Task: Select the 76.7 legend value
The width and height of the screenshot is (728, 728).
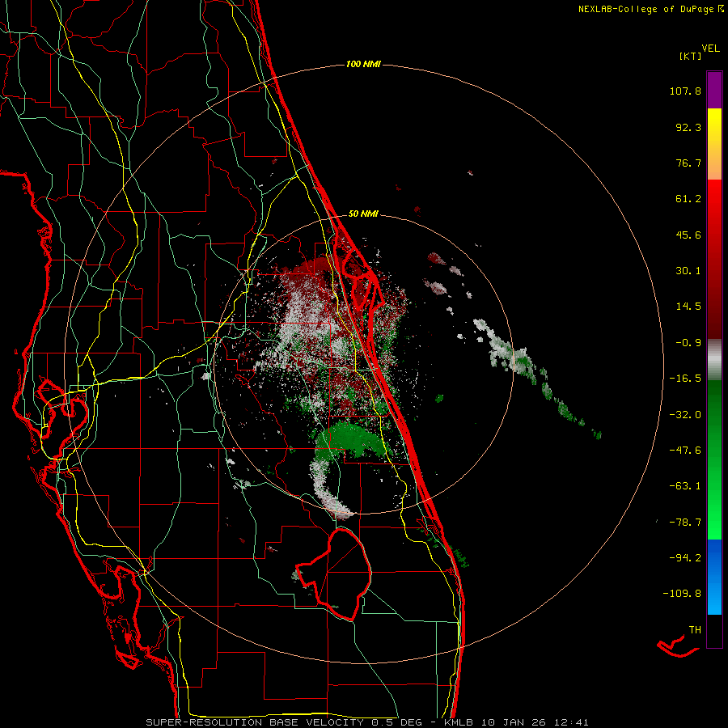Action: (x=688, y=163)
